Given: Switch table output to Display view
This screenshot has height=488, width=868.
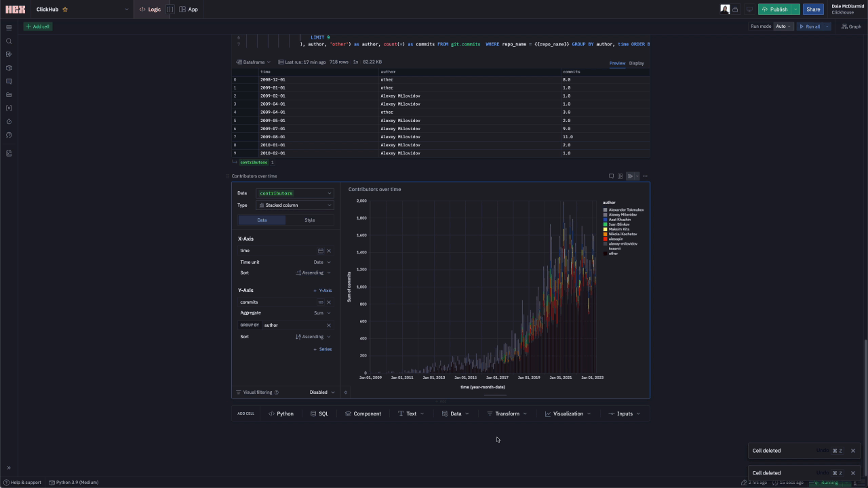Looking at the screenshot, I should (636, 63).
